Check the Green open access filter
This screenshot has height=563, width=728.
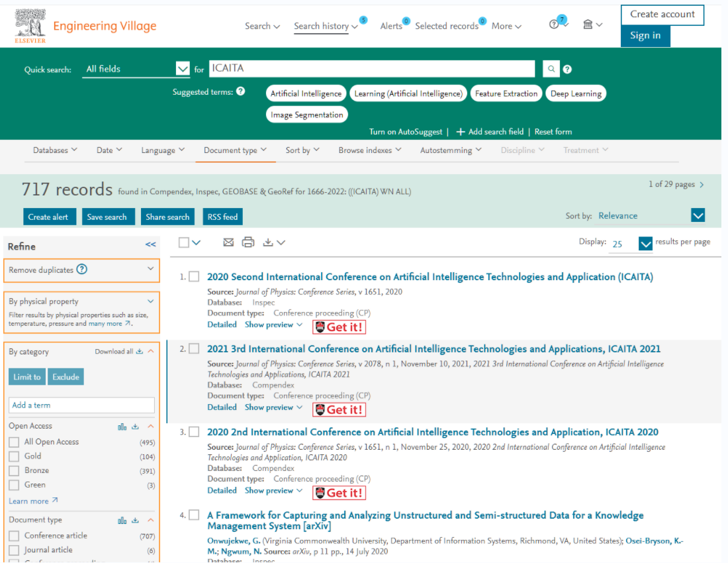[x=15, y=485]
